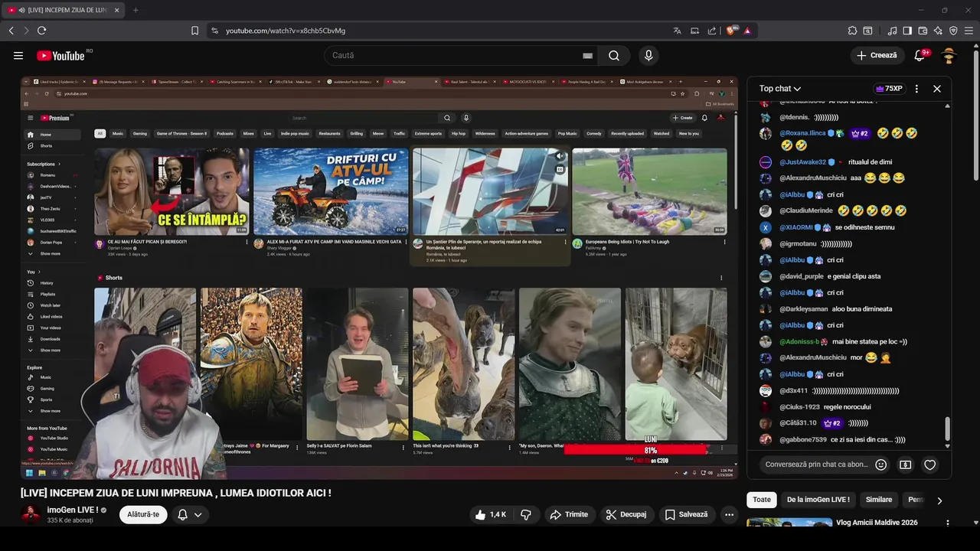Open the translate page icon in address bar
The width and height of the screenshot is (980, 551).
tap(677, 31)
